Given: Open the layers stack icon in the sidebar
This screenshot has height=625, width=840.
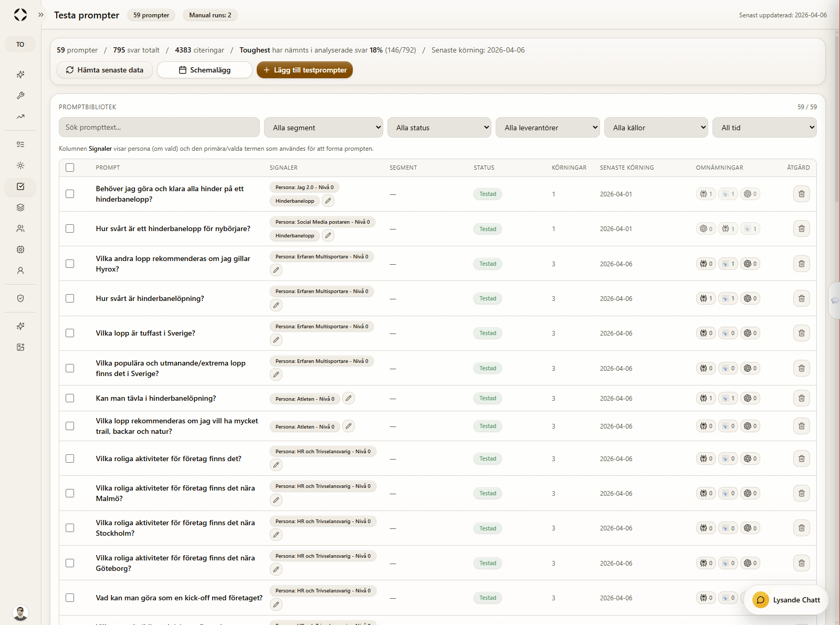Looking at the screenshot, I should [x=20, y=207].
